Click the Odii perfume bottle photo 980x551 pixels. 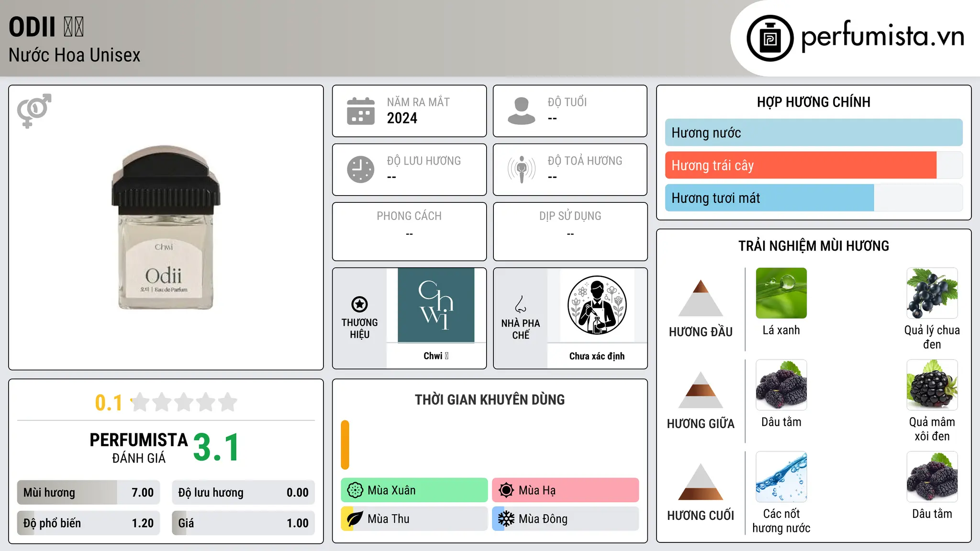166,228
